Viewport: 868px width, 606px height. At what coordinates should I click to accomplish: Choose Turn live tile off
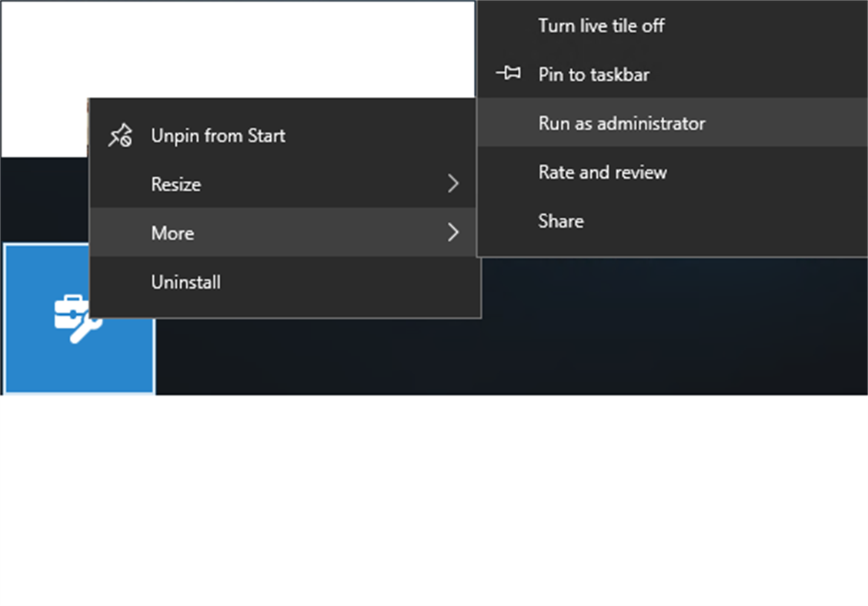[600, 25]
